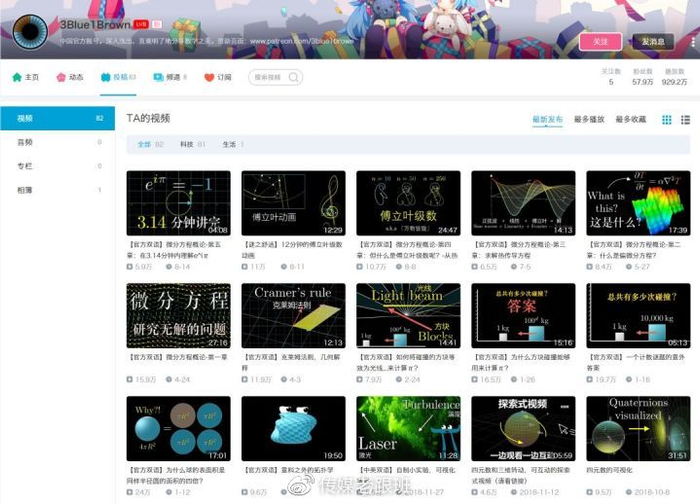
Task: Filter videos by 生活 category
Action: (229, 145)
